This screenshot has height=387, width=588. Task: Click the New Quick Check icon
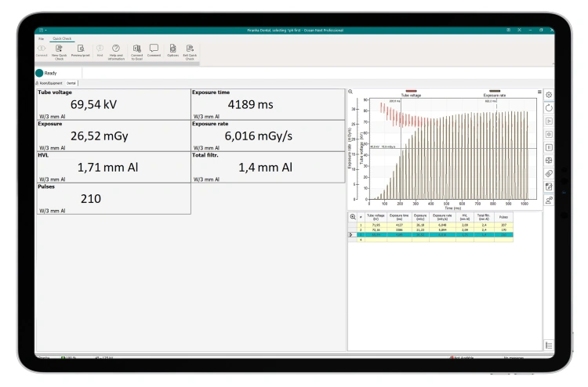[59, 49]
